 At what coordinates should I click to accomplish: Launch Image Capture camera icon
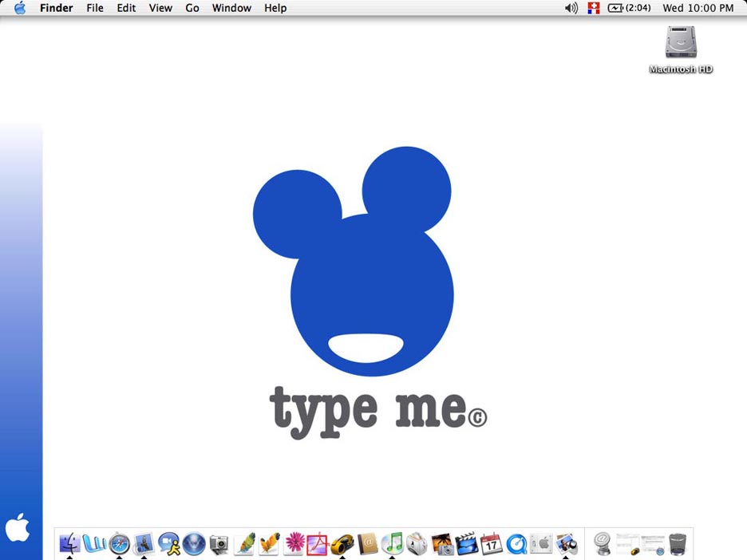point(219,543)
